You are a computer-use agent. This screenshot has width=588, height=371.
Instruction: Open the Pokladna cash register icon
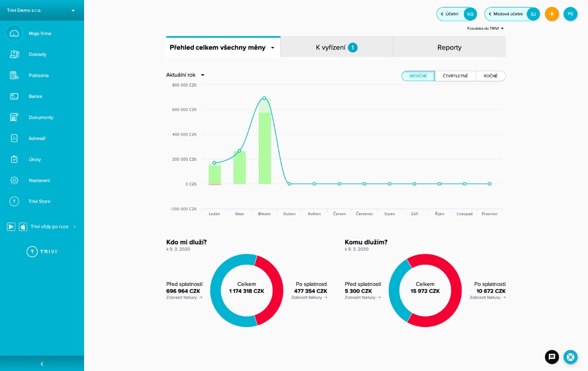[x=14, y=75]
